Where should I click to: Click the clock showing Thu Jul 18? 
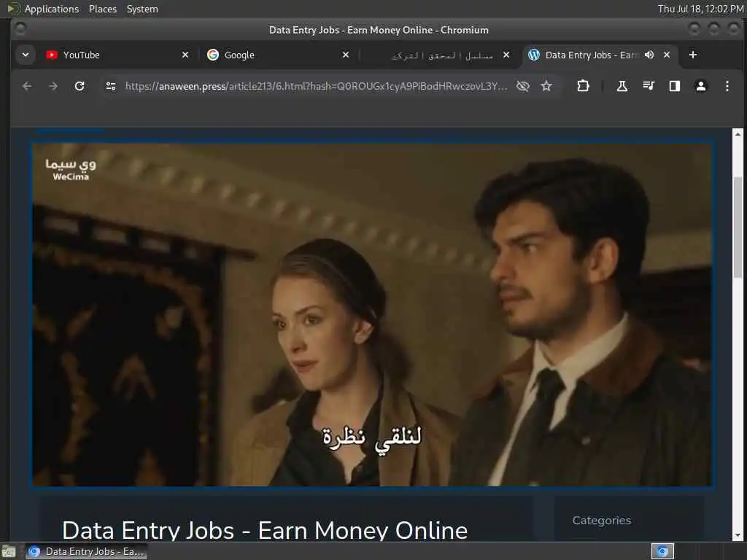(700, 9)
